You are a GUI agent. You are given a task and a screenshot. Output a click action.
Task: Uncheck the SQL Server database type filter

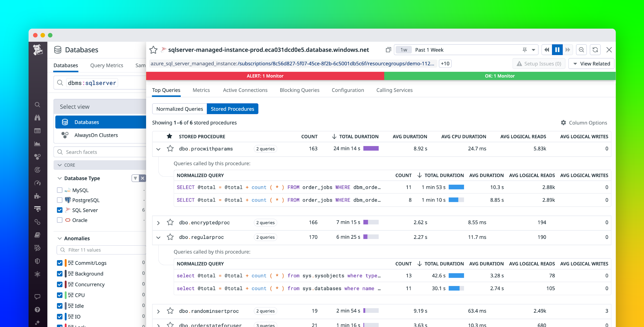pyautogui.click(x=60, y=210)
